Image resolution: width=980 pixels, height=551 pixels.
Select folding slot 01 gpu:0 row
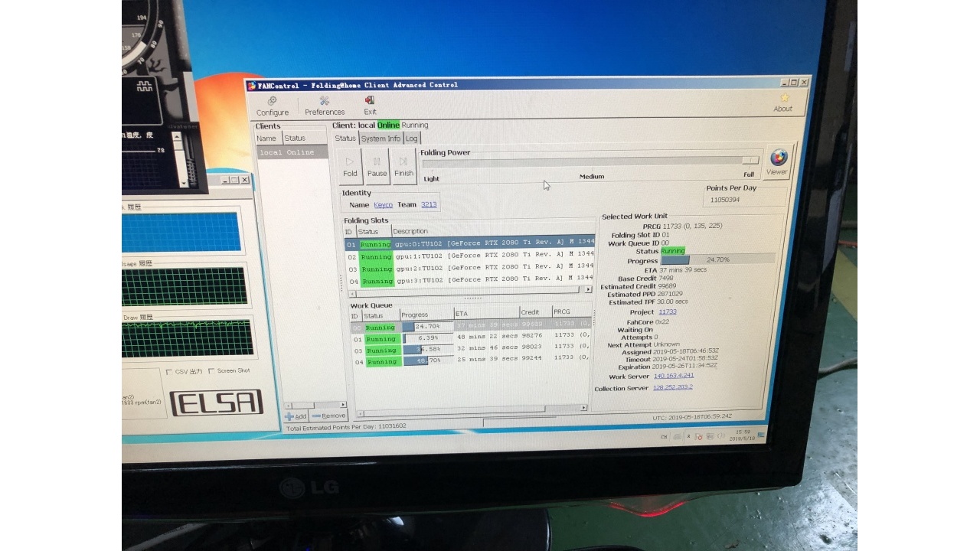pos(469,244)
